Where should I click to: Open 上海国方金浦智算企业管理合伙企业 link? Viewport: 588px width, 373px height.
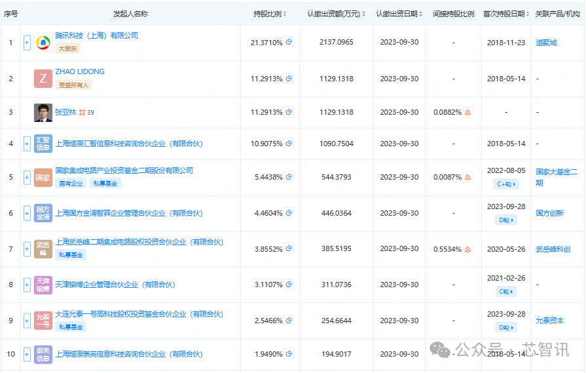click(x=129, y=213)
